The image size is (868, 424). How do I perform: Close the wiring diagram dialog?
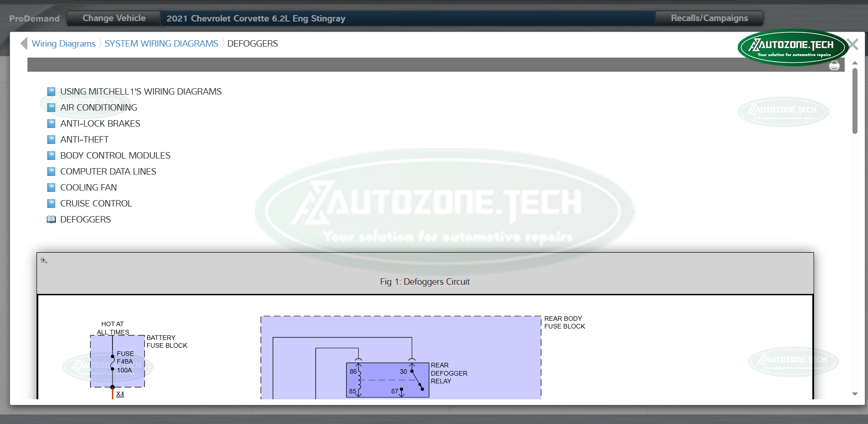pos(853,44)
